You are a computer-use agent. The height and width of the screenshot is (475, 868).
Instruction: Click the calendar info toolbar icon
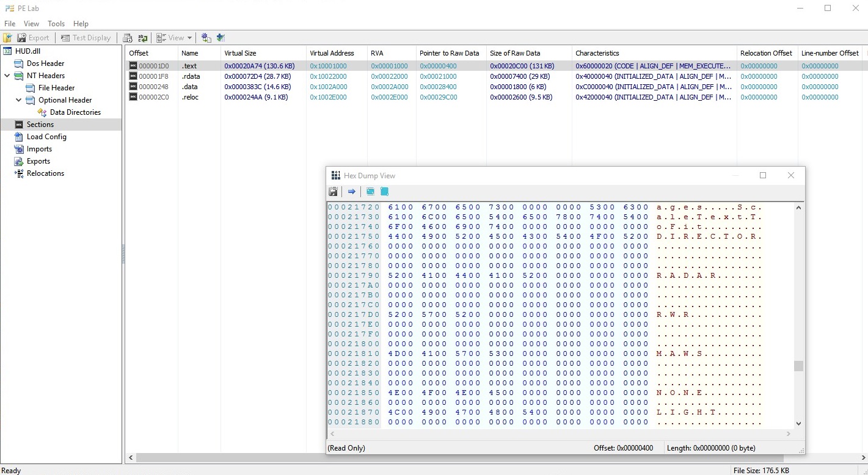click(128, 38)
